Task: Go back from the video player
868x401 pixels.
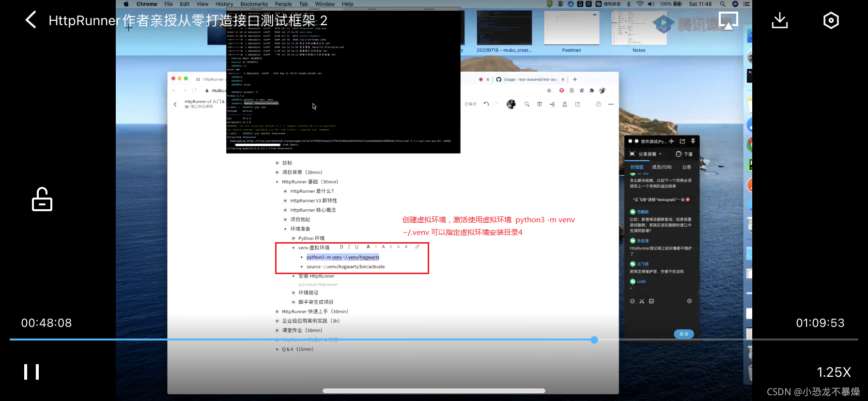Action: point(31,20)
